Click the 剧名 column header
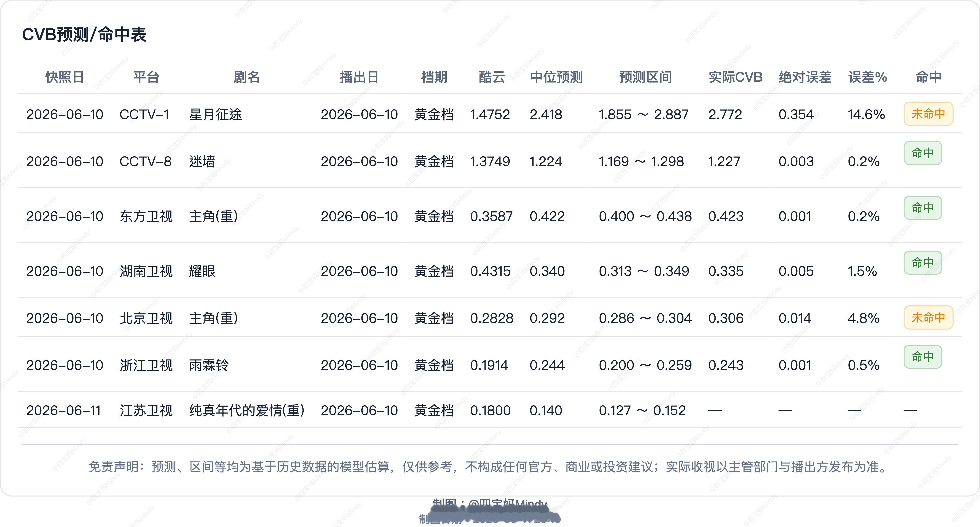This screenshot has width=980, height=527. pyautogui.click(x=247, y=77)
